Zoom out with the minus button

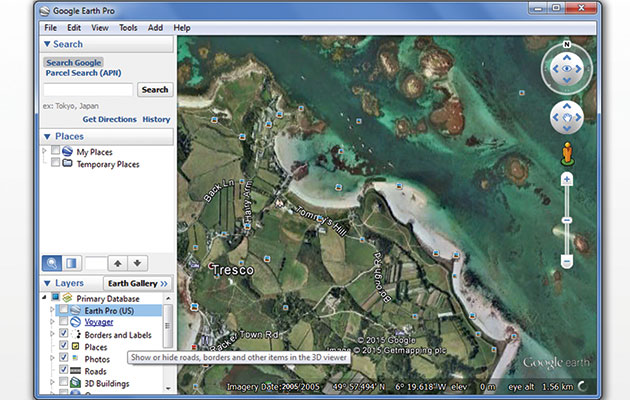tap(567, 262)
